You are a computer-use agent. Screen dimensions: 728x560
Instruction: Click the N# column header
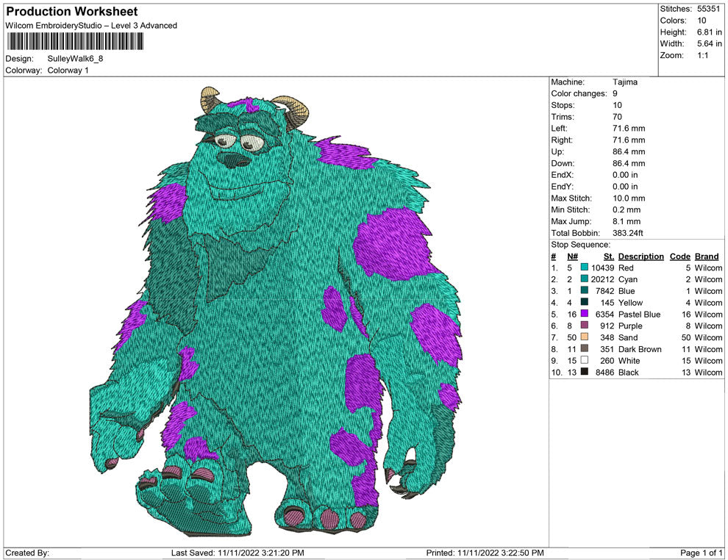coord(572,256)
